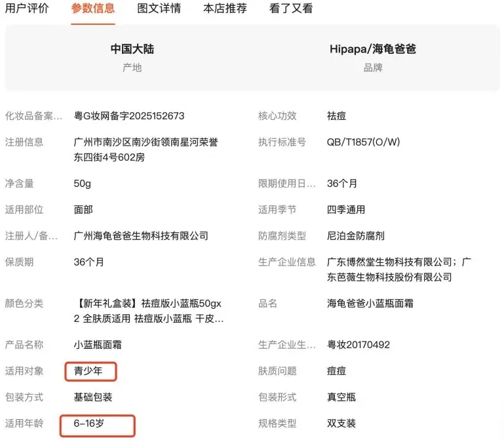Screen dimensions: 504x440
Task: Open the 图文详情 tab
Action: 159,9
